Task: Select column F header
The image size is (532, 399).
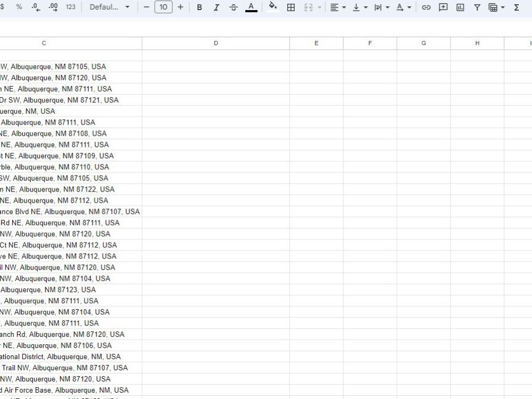Action: (x=370, y=43)
